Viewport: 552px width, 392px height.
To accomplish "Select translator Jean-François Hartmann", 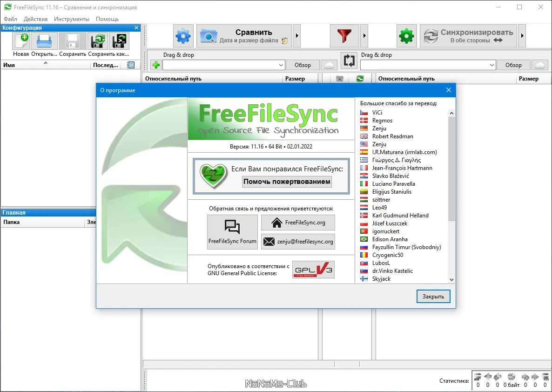I will (x=402, y=168).
